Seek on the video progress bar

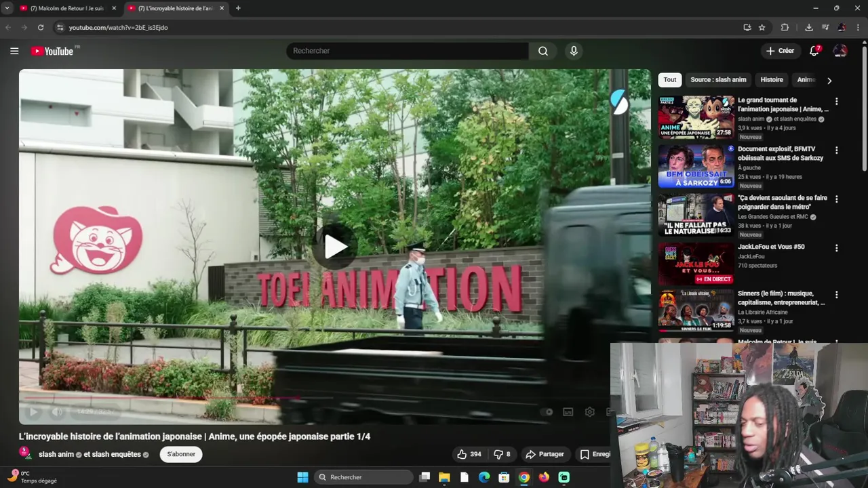334,398
